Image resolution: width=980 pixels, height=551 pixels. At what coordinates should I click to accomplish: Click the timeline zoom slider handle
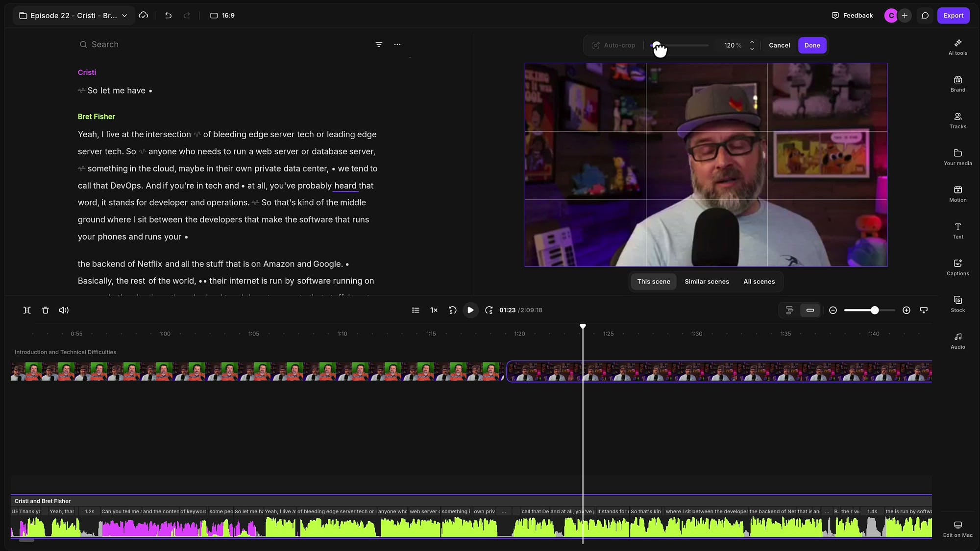point(874,310)
